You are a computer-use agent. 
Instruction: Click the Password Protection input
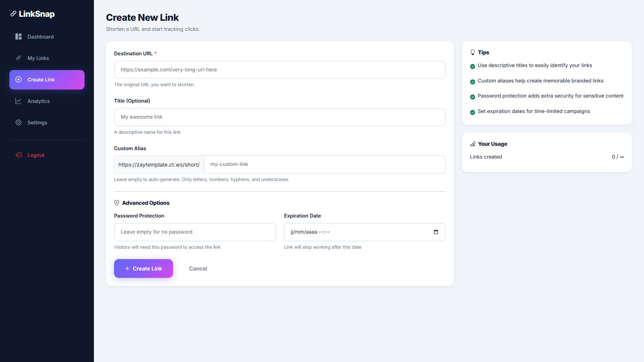pos(195,232)
